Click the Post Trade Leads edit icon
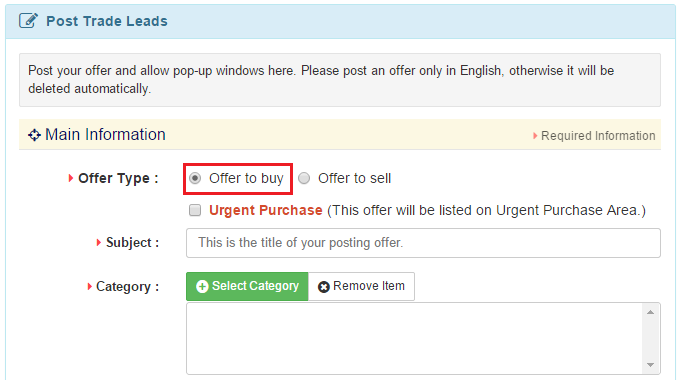Image resolution: width=680 pixels, height=380 pixels. coord(29,20)
